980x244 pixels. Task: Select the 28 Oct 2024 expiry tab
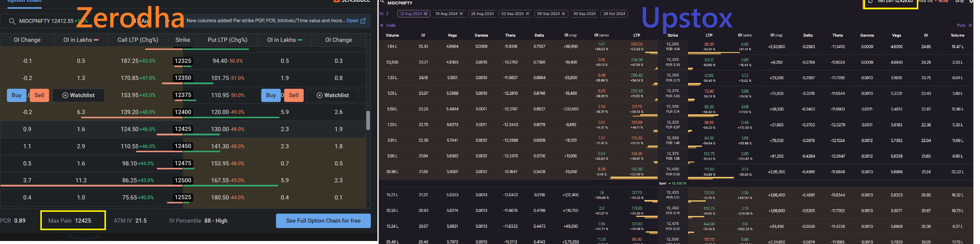click(614, 14)
